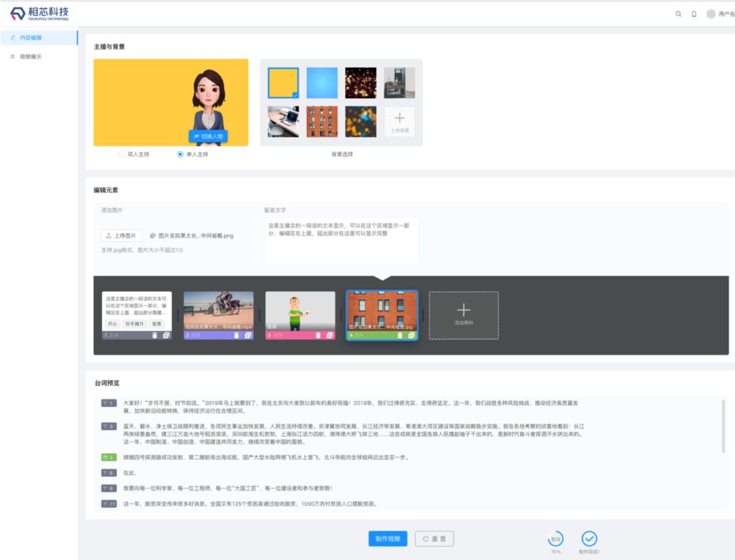Click the attached file 图片名如果太长...中间省略.png
Image resolution: width=735 pixels, height=560 pixels.
point(192,235)
